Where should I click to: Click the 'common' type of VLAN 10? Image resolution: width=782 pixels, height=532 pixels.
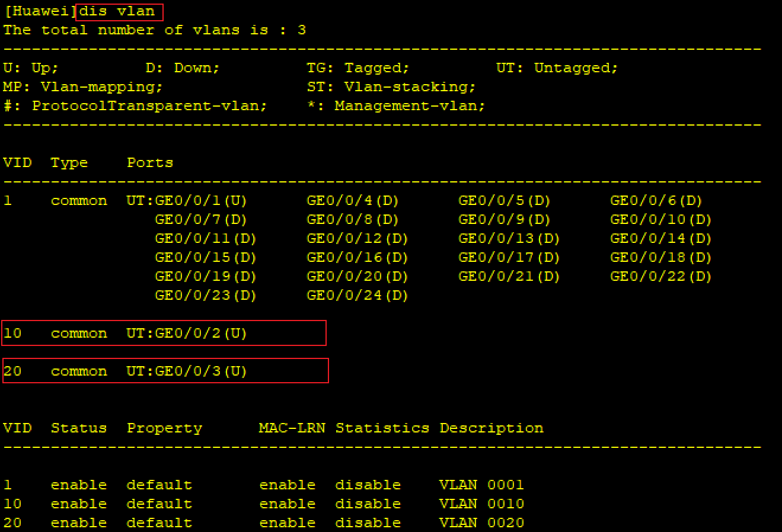point(79,334)
